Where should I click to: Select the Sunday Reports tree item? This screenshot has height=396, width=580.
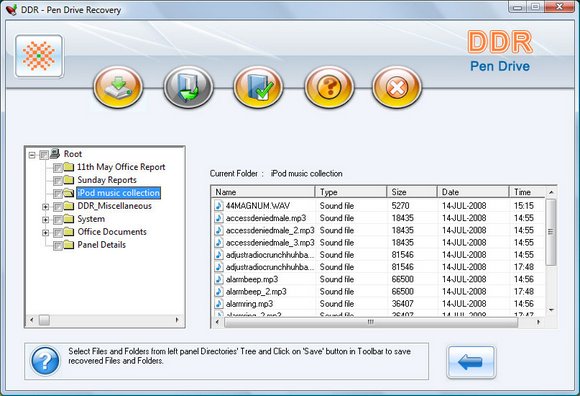click(x=107, y=180)
